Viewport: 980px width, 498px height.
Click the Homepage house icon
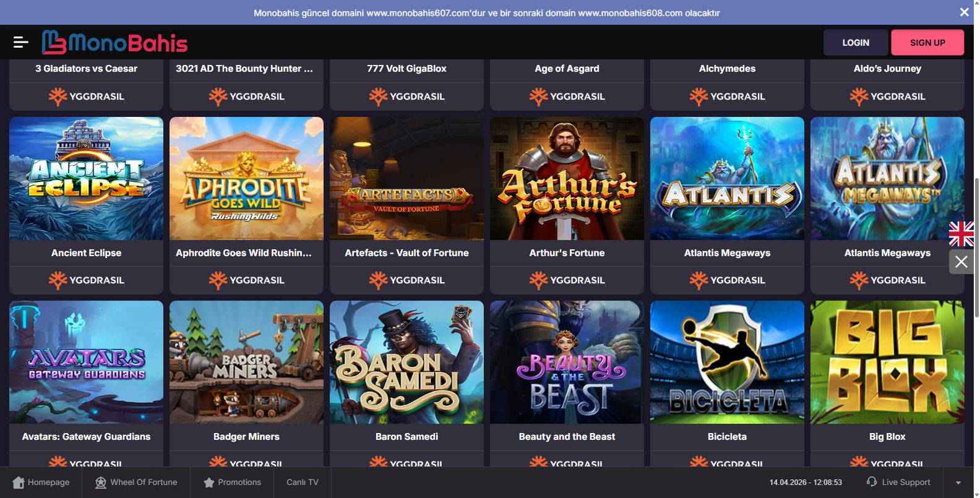pos(19,483)
